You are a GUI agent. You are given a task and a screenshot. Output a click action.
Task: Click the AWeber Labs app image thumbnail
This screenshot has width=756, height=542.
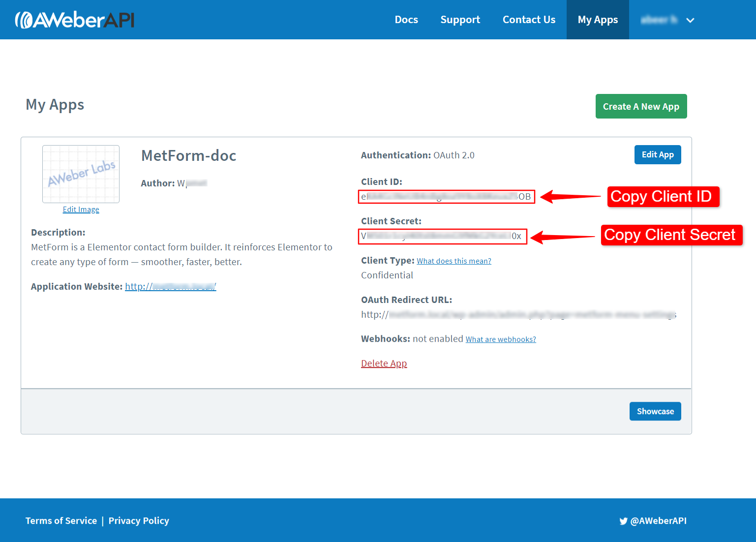[x=80, y=174]
